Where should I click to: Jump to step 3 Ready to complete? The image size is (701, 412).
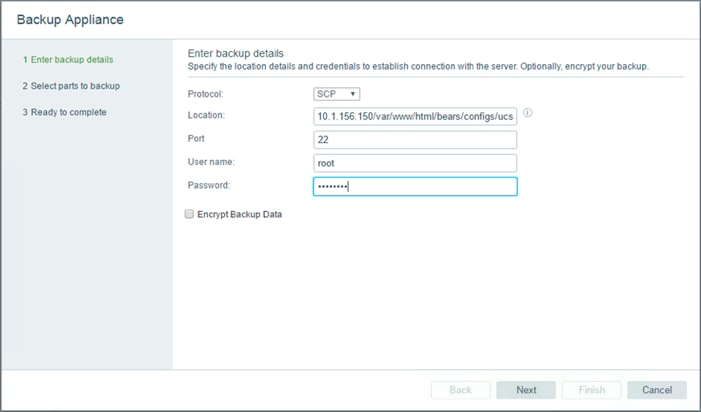64,112
